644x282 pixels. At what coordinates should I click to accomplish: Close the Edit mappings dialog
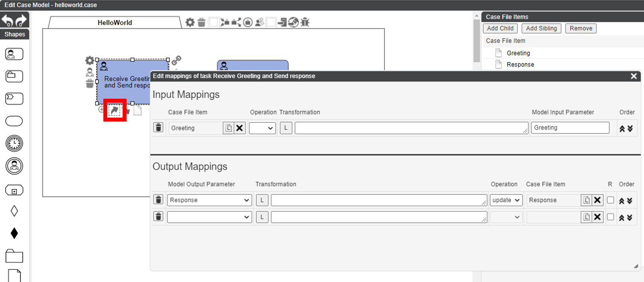pyautogui.click(x=634, y=76)
